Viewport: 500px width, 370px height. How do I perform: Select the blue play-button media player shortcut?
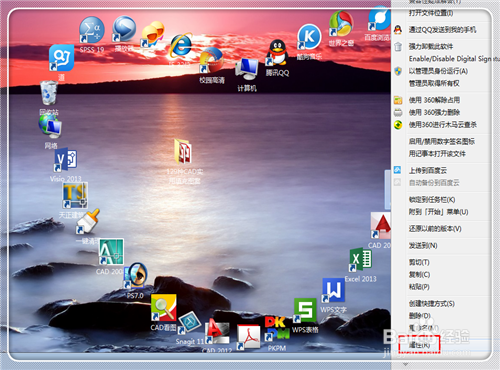coord(124,33)
